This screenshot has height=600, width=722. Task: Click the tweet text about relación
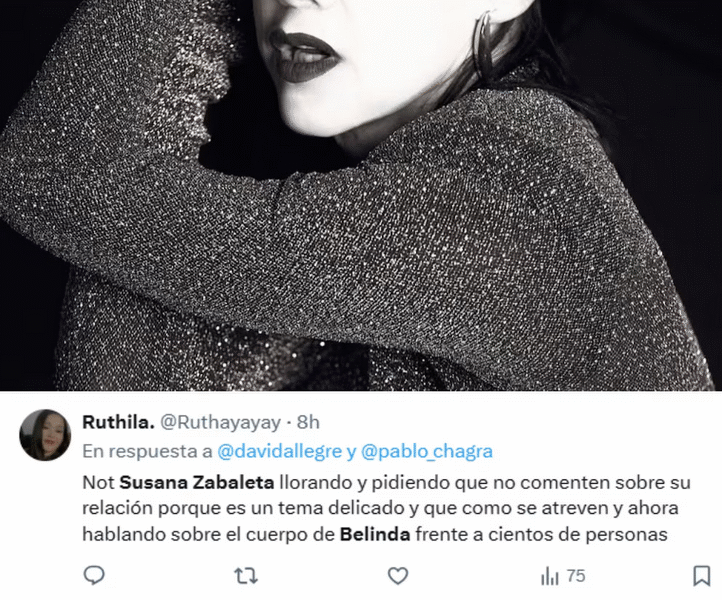coord(386,508)
